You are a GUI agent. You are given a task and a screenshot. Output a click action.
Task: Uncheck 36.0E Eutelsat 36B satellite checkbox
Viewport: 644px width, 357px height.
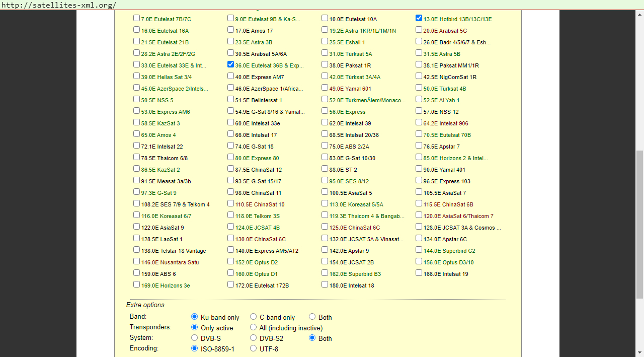click(231, 64)
